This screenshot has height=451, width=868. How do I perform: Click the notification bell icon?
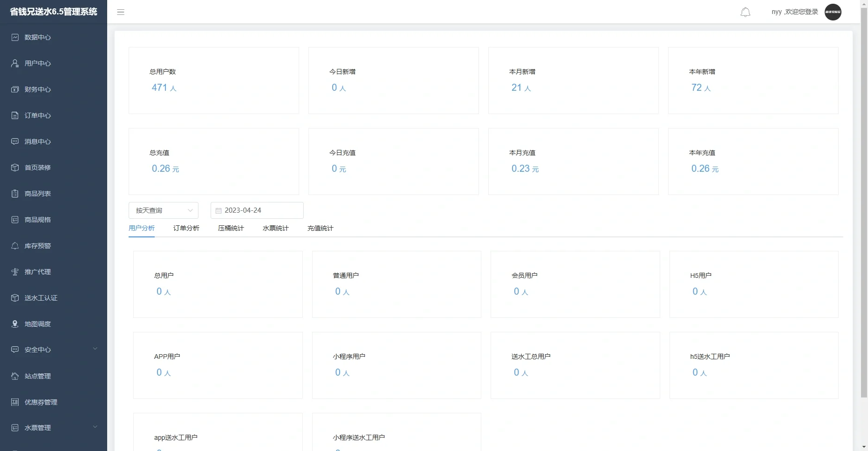coord(745,12)
